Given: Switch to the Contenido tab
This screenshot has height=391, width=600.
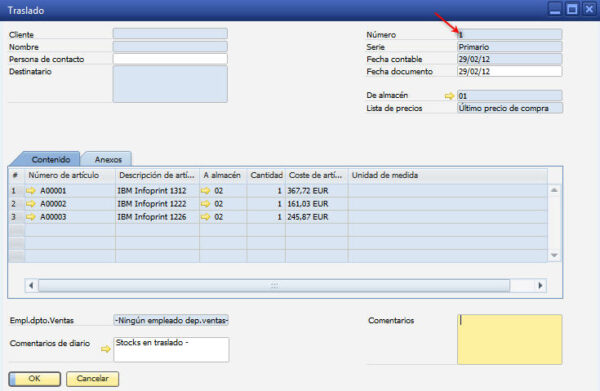Looking at the screenshot, I should click(51, 160).
